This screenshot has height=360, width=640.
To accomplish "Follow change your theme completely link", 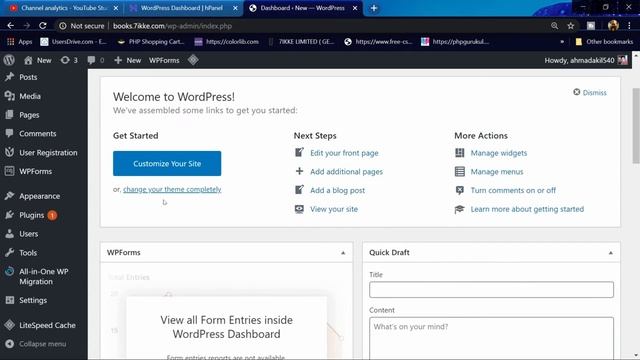I will (x=172, y=189).
